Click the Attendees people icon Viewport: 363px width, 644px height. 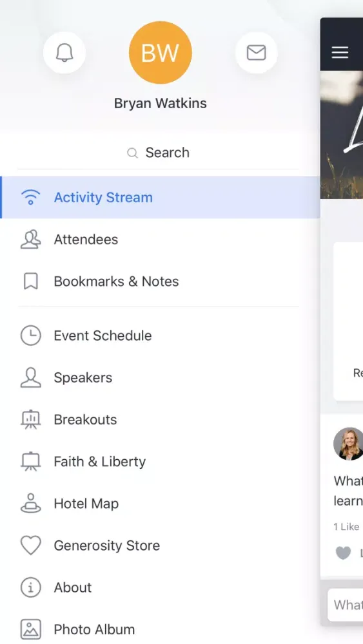tap(31, 240)
